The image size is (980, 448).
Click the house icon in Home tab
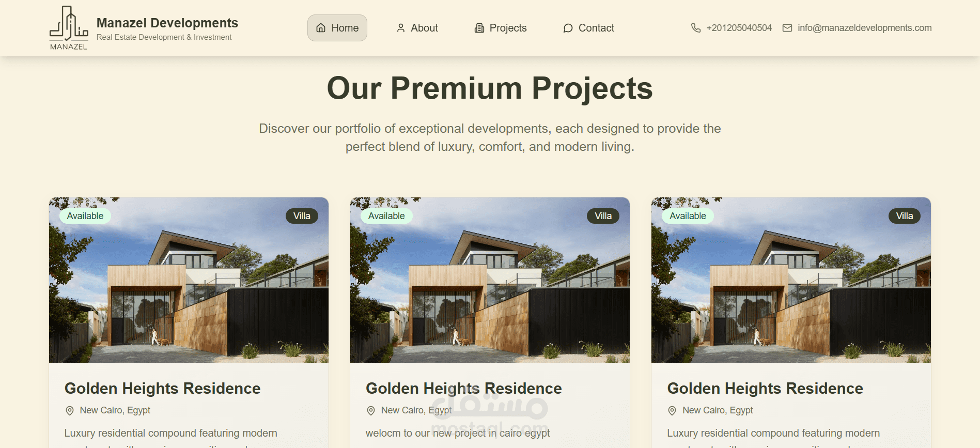click(321, 28)
